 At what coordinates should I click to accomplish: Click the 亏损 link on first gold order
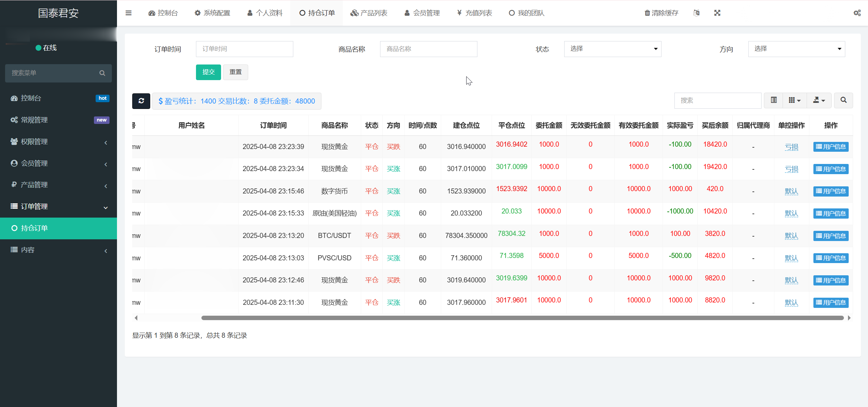(x=791, y=147)
